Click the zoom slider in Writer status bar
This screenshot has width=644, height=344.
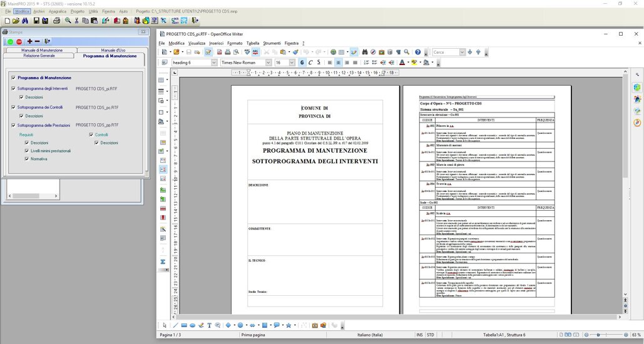[x=599, y=335]
